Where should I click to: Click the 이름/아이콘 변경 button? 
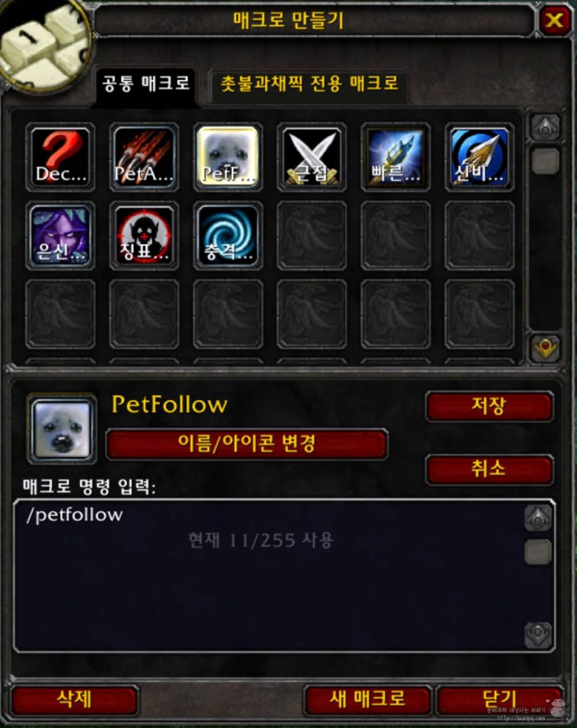point(247,444)
